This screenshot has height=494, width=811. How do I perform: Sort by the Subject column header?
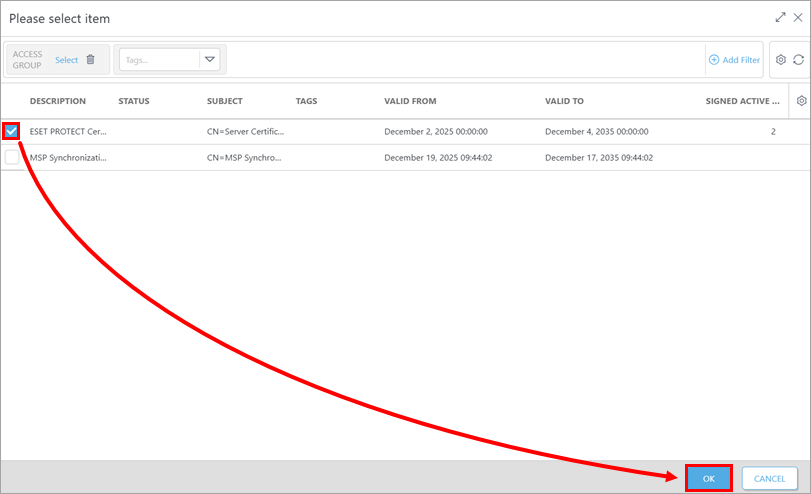click(225, 101)
